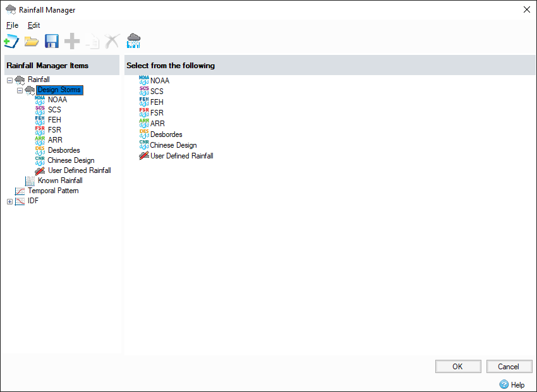Viewport: 537px width, 392px height.
Task: Select Temporal Pattern label in tree
Action: tap(54, 191)
